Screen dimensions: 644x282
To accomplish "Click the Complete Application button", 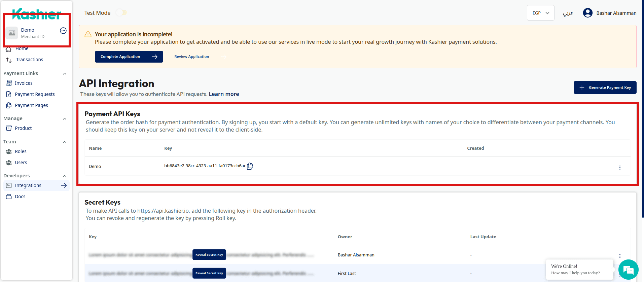I will 129,57.
